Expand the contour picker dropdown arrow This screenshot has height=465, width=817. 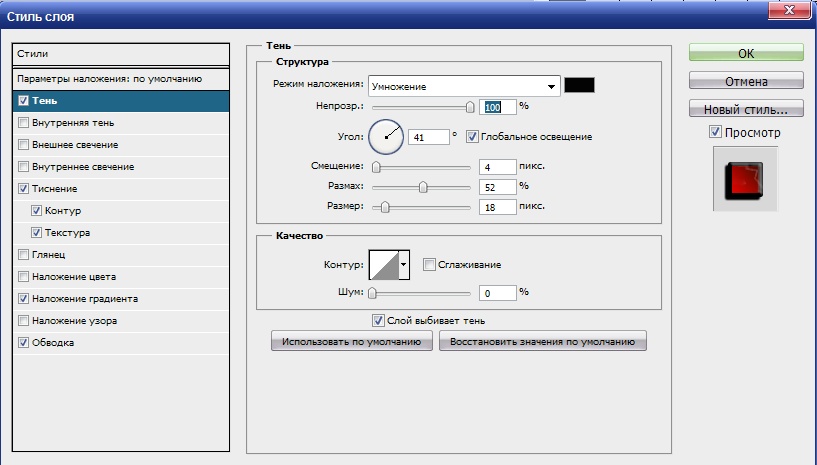point(404,264)
